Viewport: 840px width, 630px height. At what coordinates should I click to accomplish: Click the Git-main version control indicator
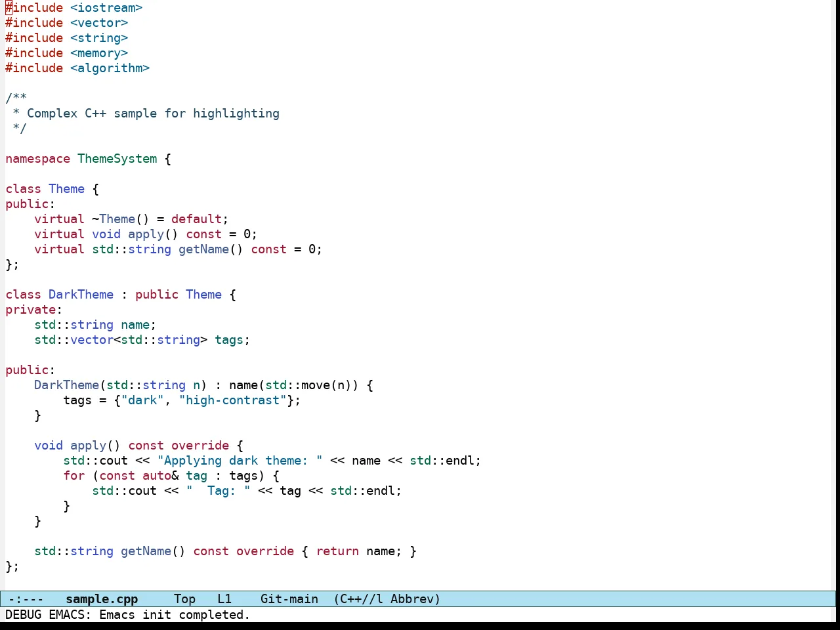click(289, 599)
